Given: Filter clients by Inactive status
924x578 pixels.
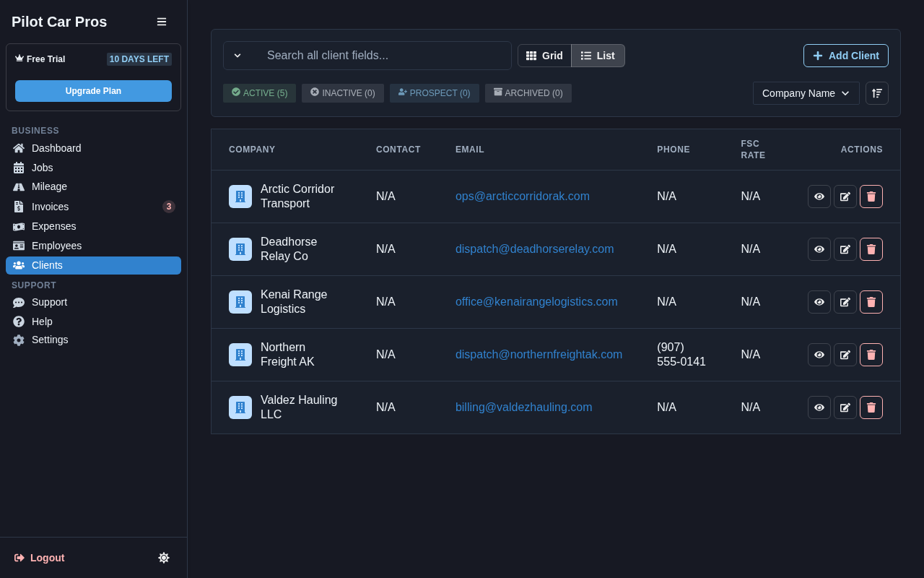Looking at the screenshot, I should (x=343, y=93).
